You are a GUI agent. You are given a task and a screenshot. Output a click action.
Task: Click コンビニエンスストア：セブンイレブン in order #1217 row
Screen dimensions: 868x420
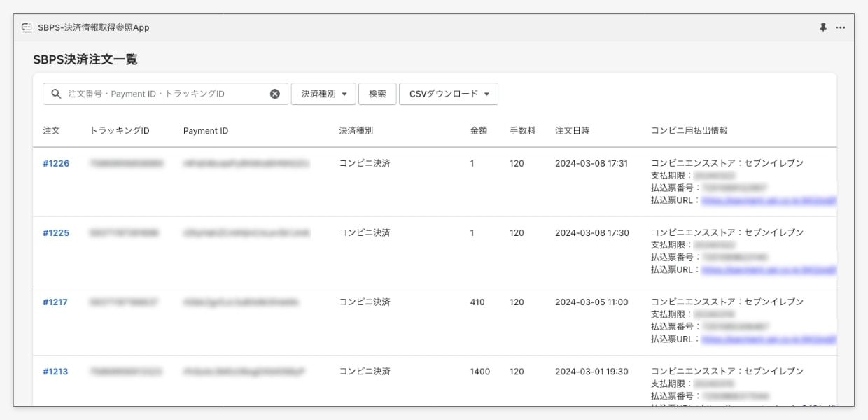[727, 302]
